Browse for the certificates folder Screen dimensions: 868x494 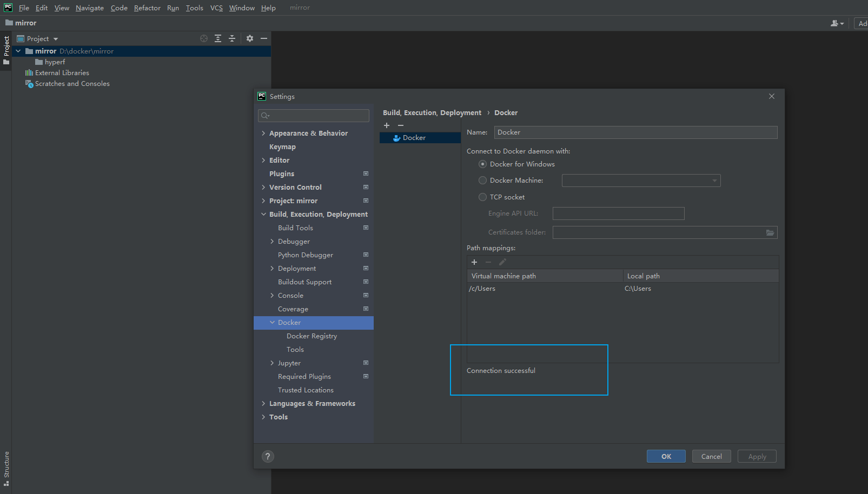[x=770, y=232]
